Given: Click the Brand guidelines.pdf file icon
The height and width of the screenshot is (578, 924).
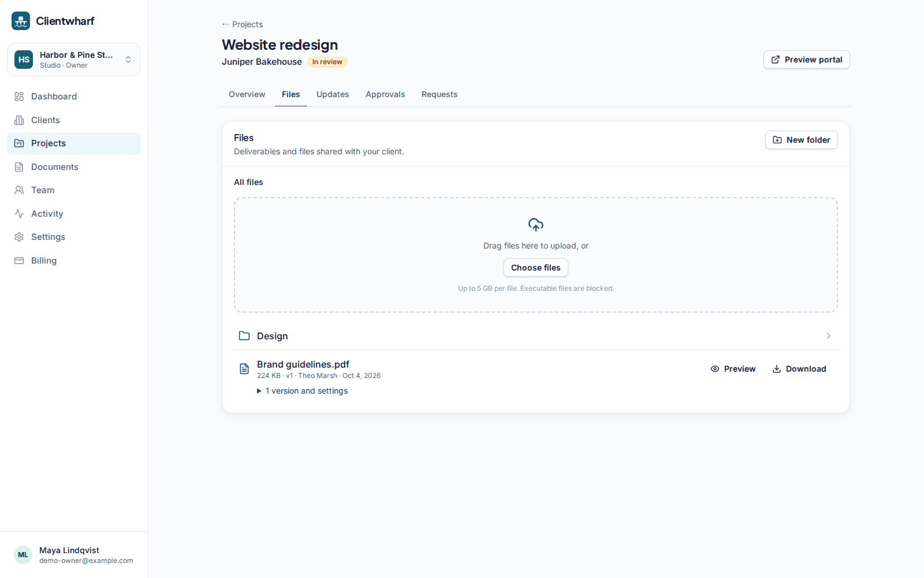Looking at the screenshot, I should coord(244,369).
